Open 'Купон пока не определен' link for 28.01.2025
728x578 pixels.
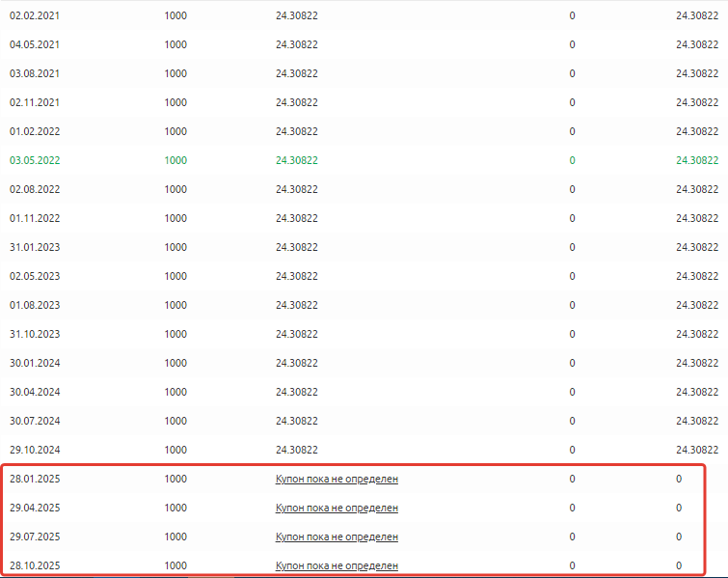[337, 479]
